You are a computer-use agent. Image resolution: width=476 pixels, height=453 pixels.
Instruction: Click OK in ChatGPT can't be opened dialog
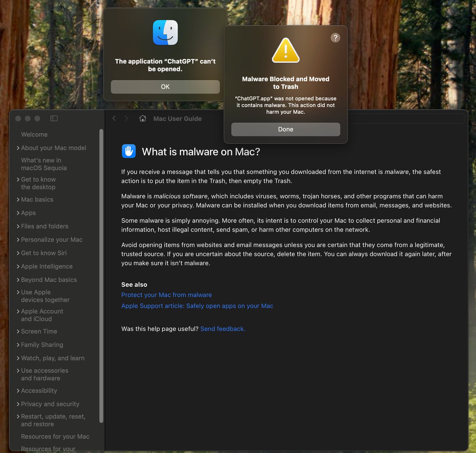click(165, 87)
